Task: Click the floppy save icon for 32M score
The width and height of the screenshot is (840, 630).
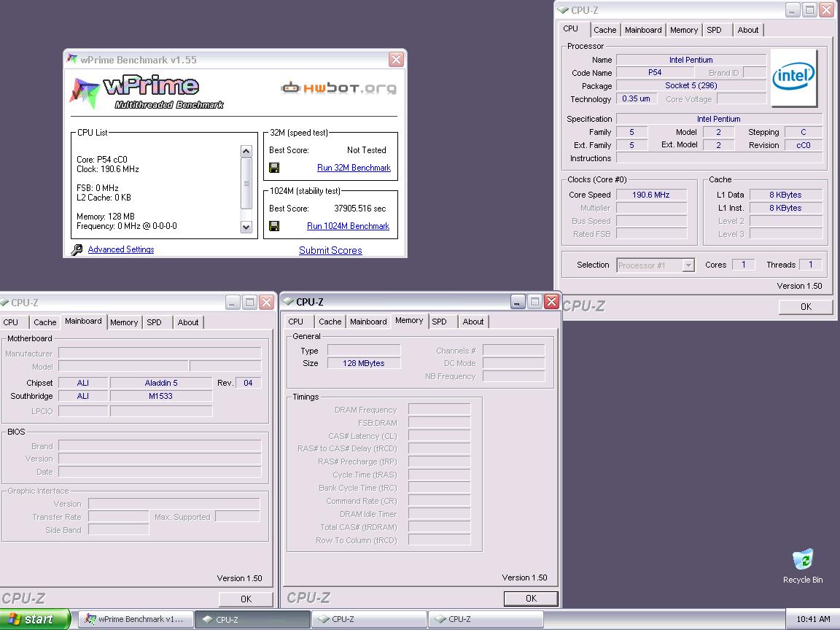Action: point(274,168)
